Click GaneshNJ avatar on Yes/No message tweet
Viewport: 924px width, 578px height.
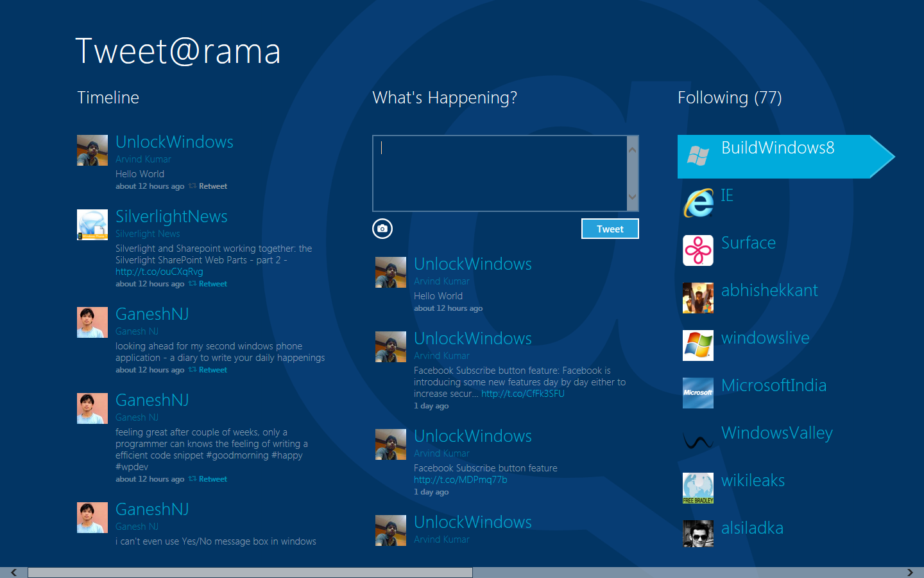point(92,518)
